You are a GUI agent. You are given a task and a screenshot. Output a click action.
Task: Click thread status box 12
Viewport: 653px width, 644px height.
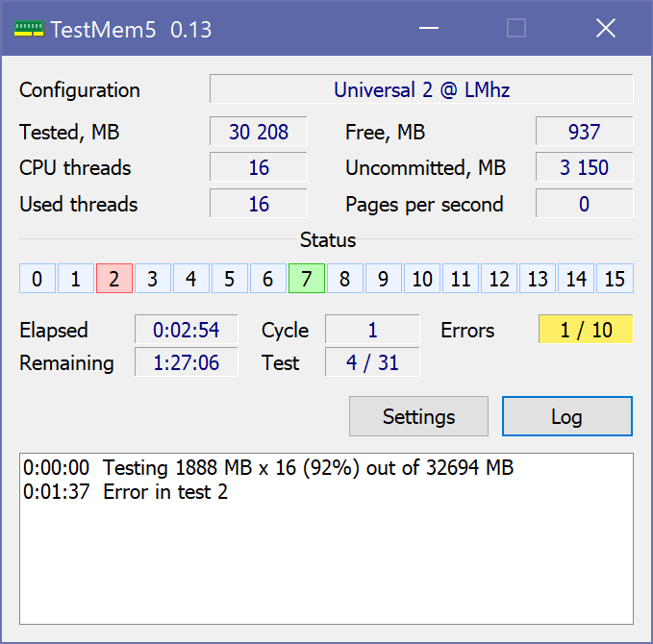click(499, 280)
